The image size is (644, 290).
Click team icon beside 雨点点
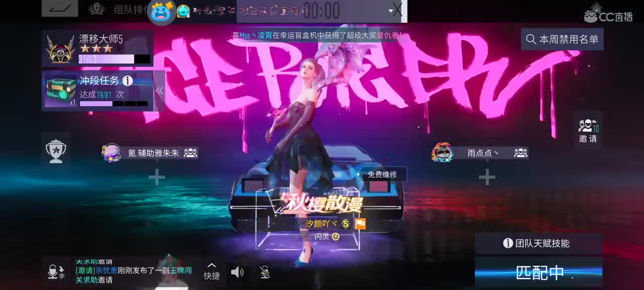521,153
